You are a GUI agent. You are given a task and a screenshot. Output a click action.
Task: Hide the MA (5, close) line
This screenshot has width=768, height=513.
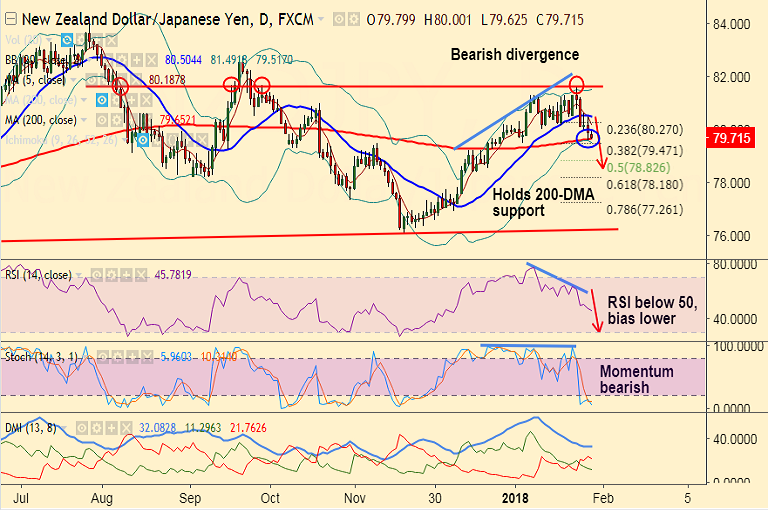[91, 80]
